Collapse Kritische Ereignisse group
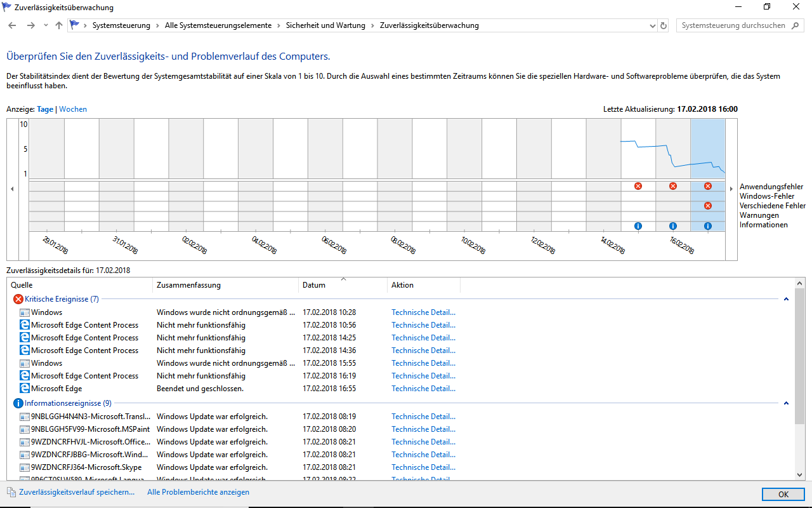This screenshot has height=508, width=812. pyautogui.click(x=786, y=298)
